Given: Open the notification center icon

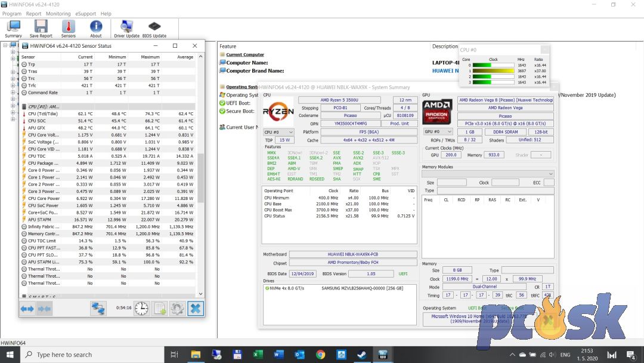Looking at the screenshot, I should pyautogui.click(x=631, y=355).
